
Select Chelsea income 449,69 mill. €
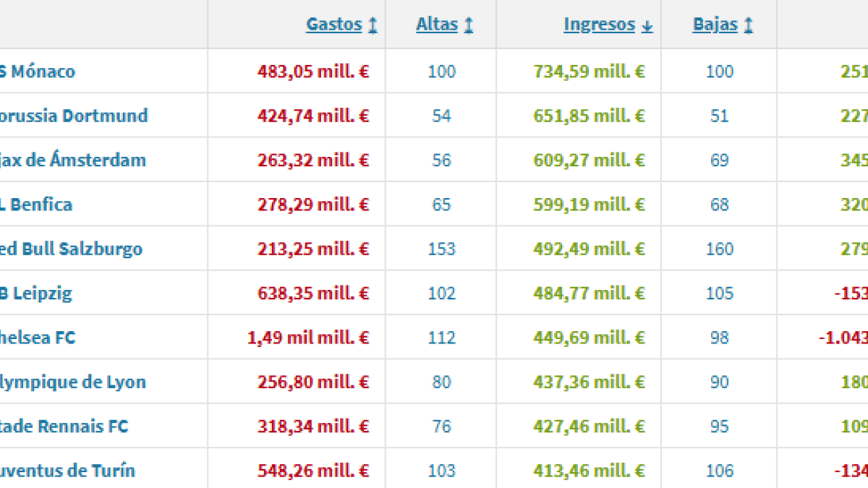pyautogui.click(x=589, y=338)
